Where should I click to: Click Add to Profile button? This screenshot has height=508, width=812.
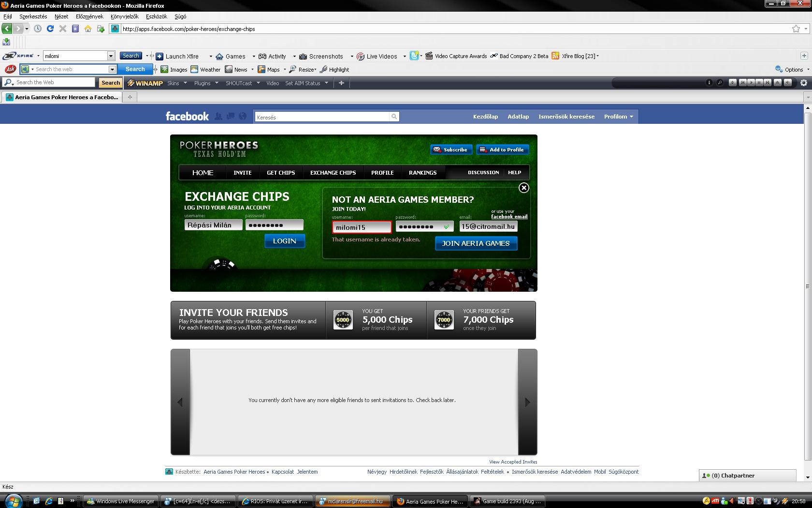click(x=502, y=149)
